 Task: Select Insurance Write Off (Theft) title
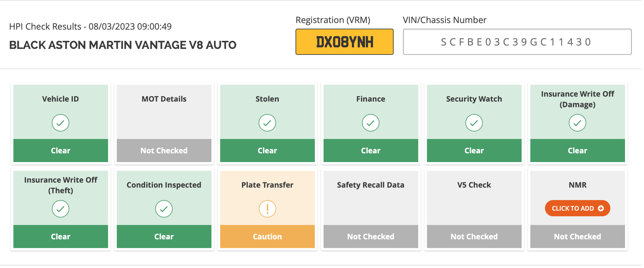pos(61,185)
